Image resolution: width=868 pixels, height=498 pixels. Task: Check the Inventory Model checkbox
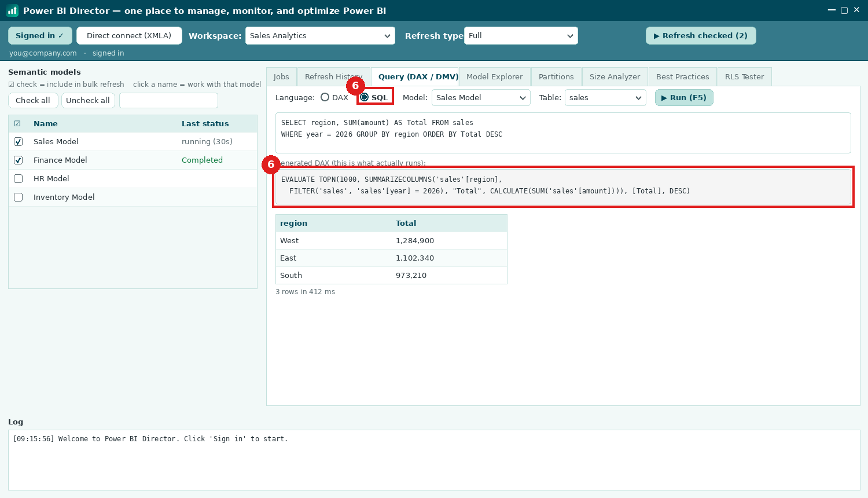(18, 197)
